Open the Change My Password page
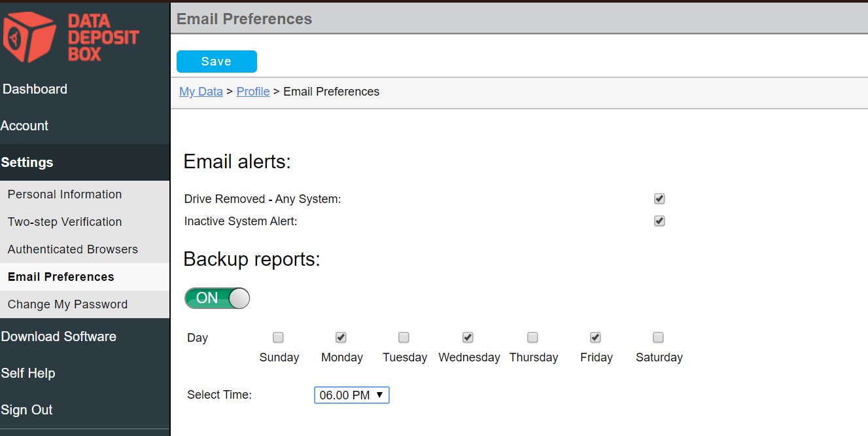 coord(67,304)
